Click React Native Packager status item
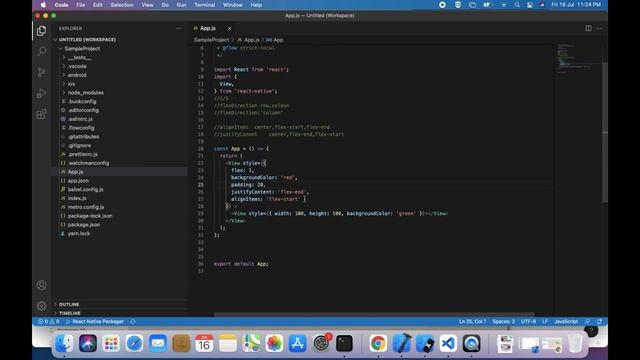The image size is (640, 360). (95, 322)
